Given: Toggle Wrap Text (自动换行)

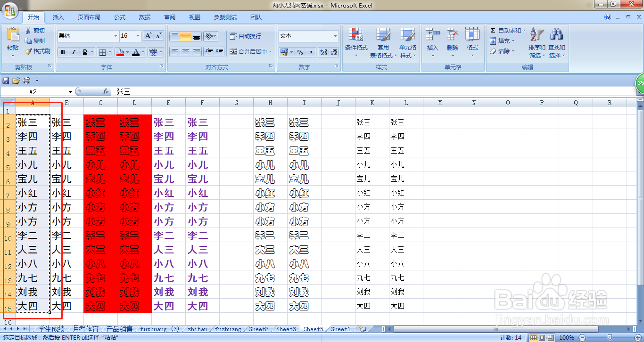Looking at the screenshot, I should (245, 36).
